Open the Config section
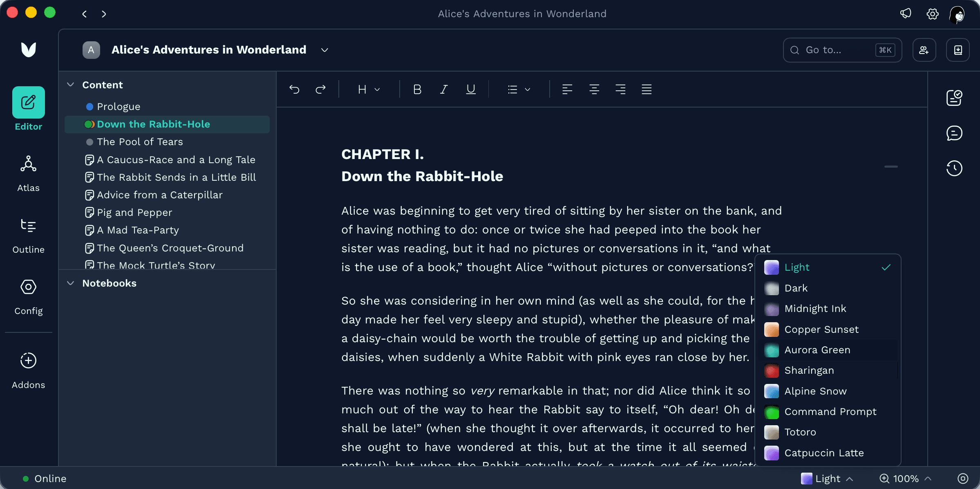This screenshot has height=489, width=980. point(28,297)
